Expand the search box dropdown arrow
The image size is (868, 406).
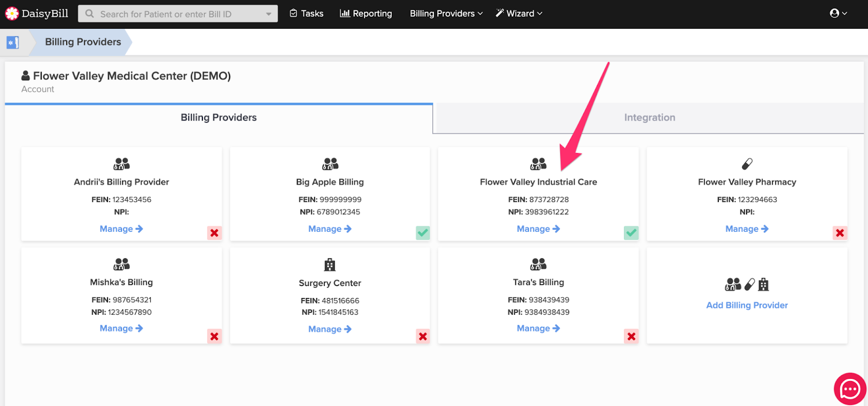(269, 14)
